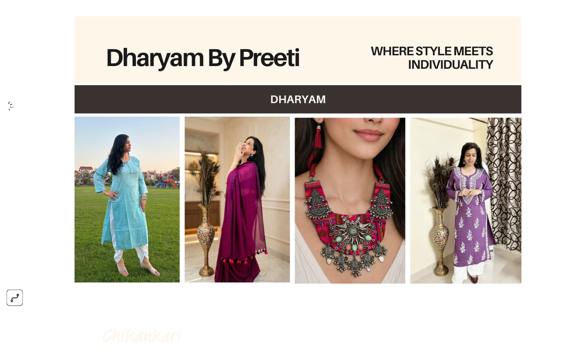Select the blue kurta woman photo
The image size is (588, 364).
(127, 199)
